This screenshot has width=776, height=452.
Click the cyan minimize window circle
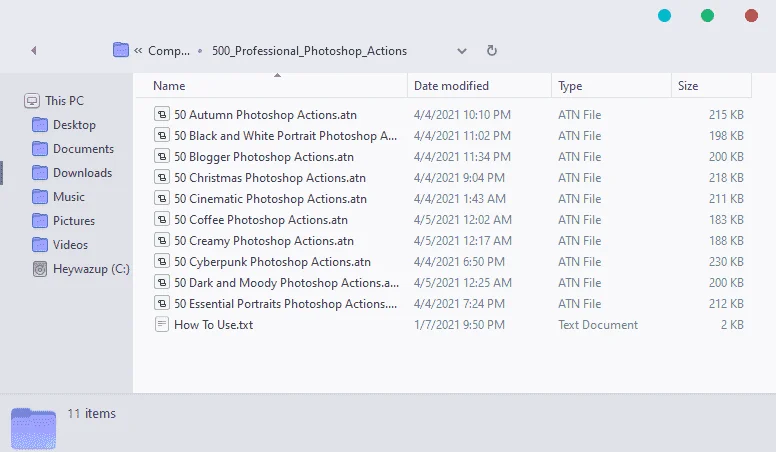pyautogui.click(x=664, y=16)
